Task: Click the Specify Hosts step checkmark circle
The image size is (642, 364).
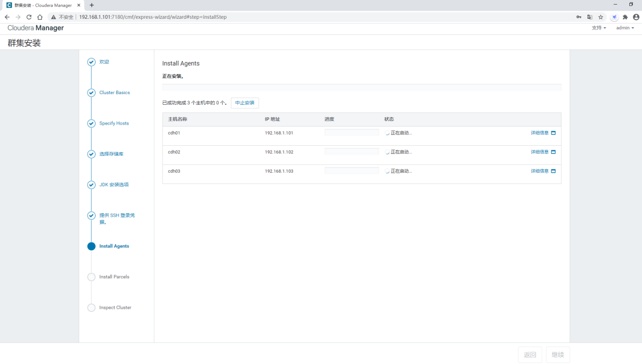Action: [x=91, y=124]
